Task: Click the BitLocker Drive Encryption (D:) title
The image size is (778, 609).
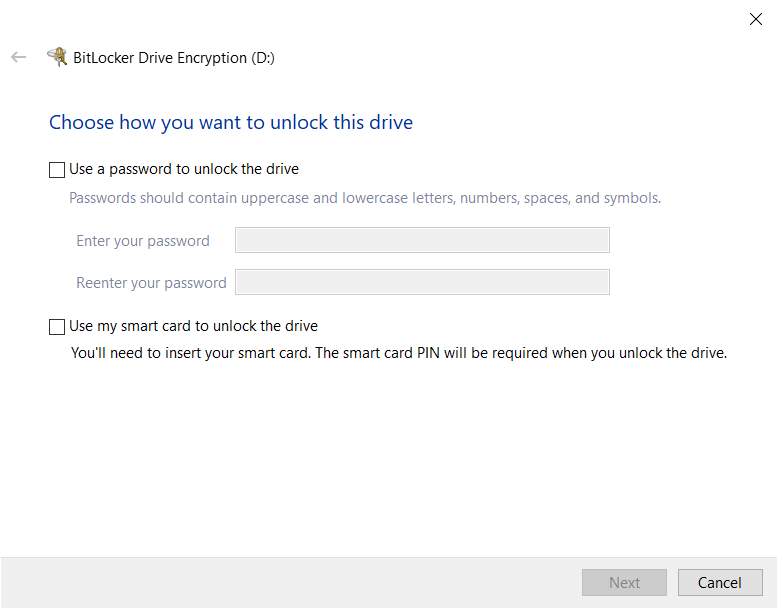Action: (174, 58)
